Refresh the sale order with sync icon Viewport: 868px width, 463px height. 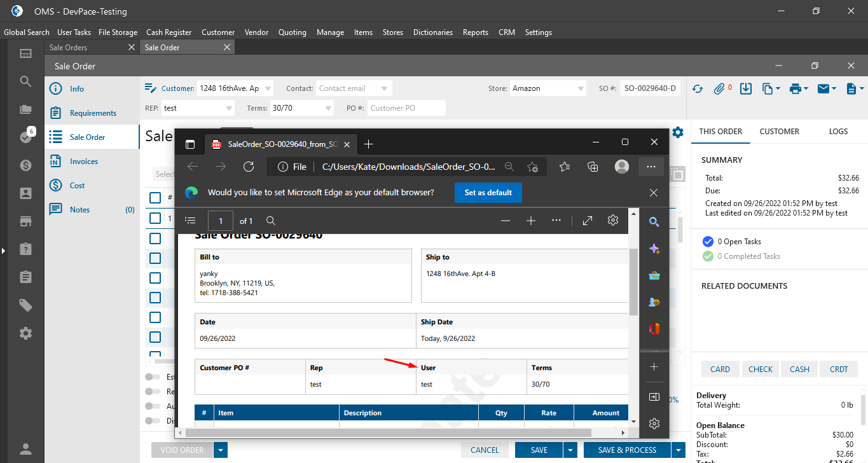click(x=698, y=89)
